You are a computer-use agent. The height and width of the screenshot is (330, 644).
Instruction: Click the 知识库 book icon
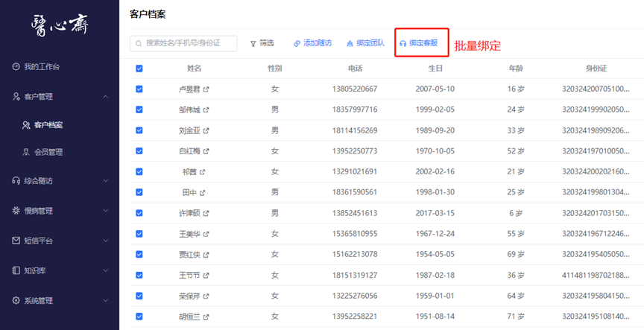click(x=16, y=270)
